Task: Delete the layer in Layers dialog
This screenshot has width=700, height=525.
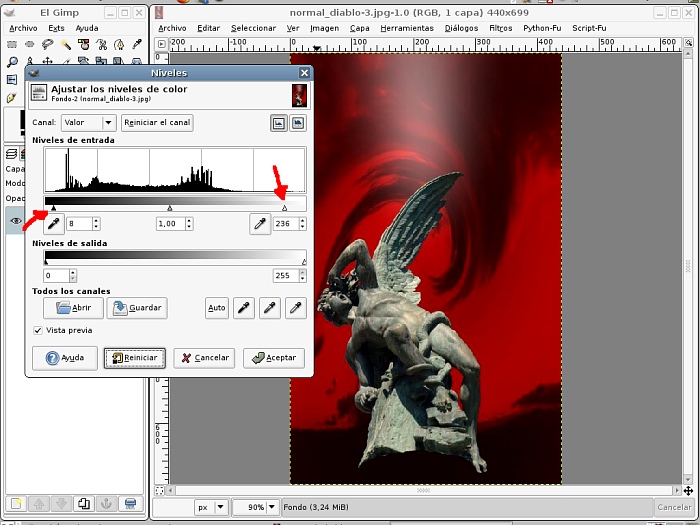Action: [130, 504]
